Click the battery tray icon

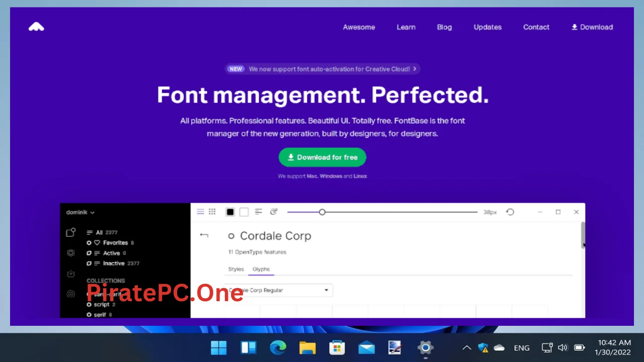[x=580, y=347]
